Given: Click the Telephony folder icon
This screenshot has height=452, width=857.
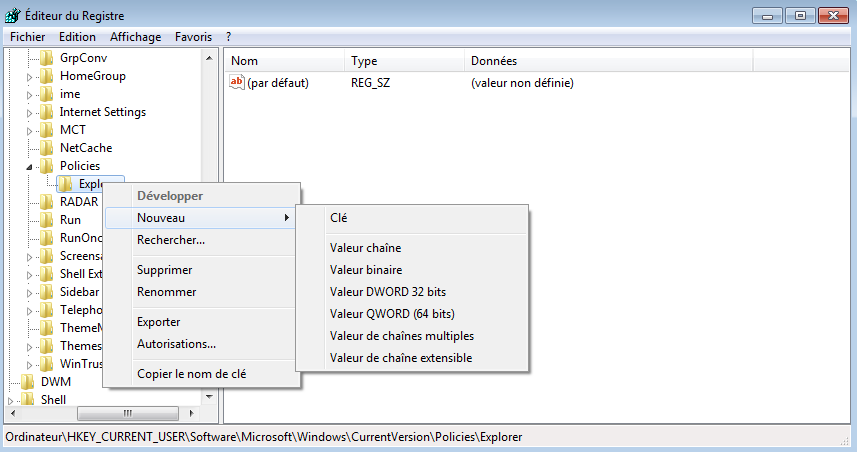Looking at the screenshot, I should click(47, 310).
